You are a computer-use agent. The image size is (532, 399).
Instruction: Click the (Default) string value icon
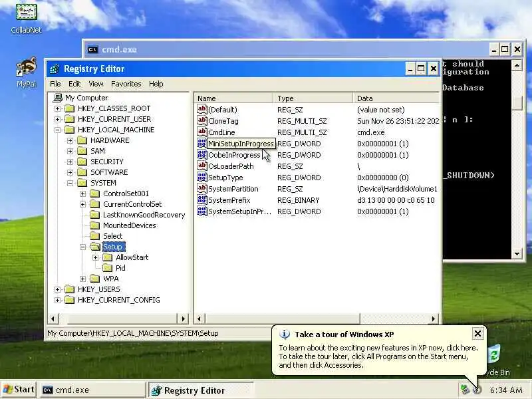[202, 109]
